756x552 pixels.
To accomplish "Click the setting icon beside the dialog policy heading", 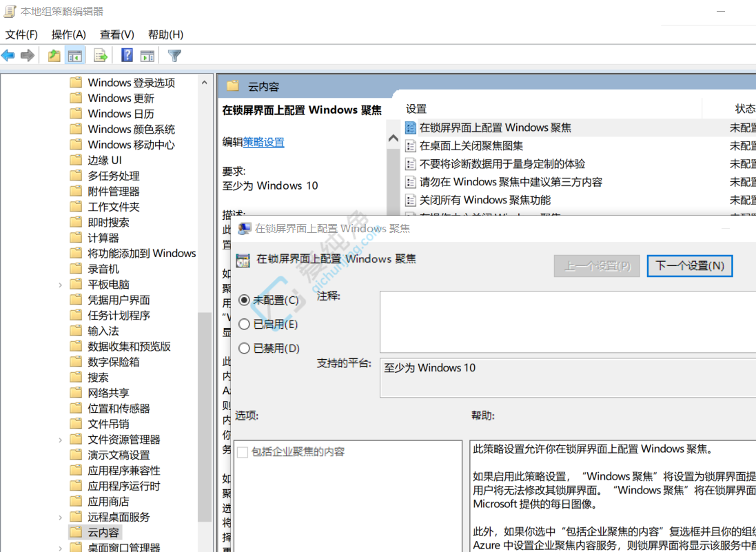I will (x=243, y=260).
